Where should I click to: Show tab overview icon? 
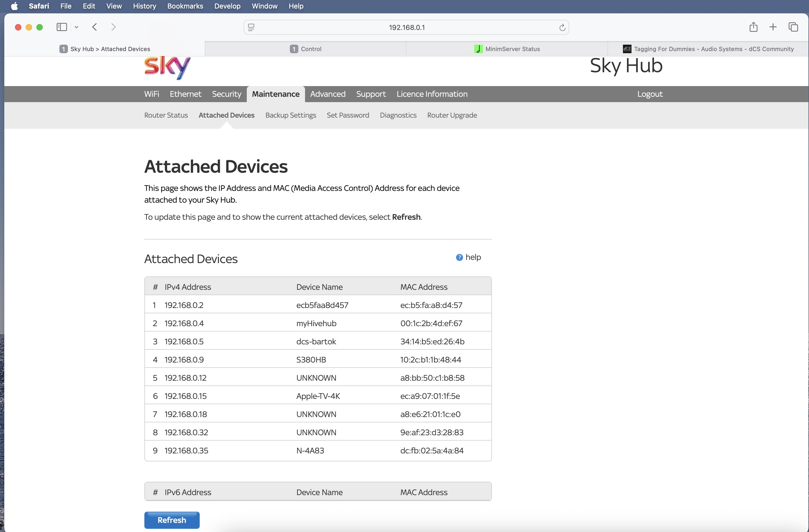(793, 27)
